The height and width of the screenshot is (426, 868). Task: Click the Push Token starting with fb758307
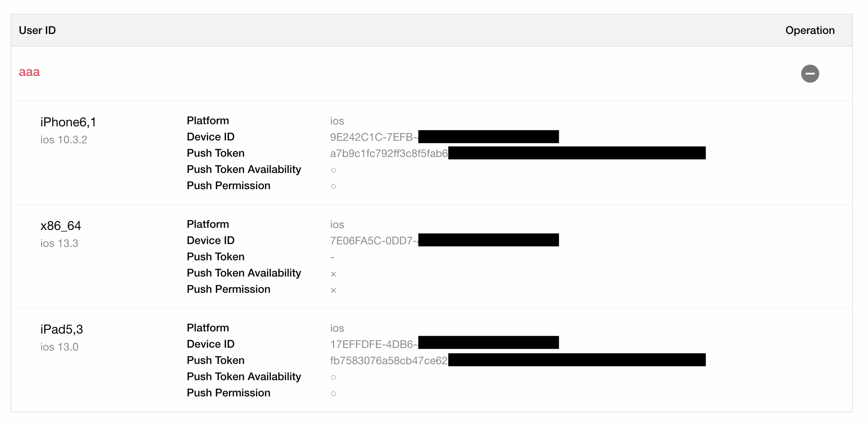point(518,360)
